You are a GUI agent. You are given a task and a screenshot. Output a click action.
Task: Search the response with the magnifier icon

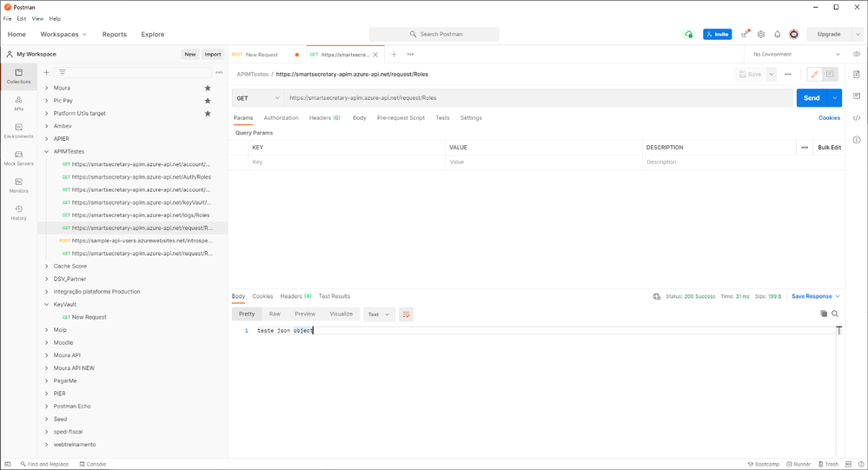[x=835, y=314]
